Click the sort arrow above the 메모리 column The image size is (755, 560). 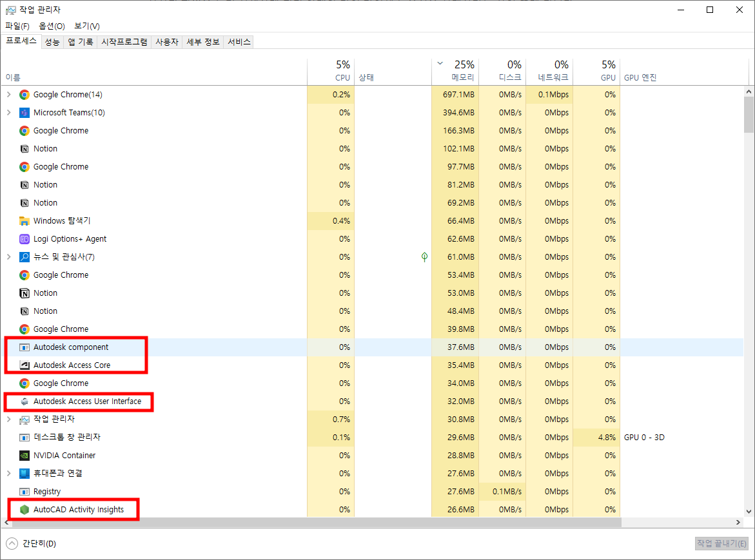[x=440, y=63]
